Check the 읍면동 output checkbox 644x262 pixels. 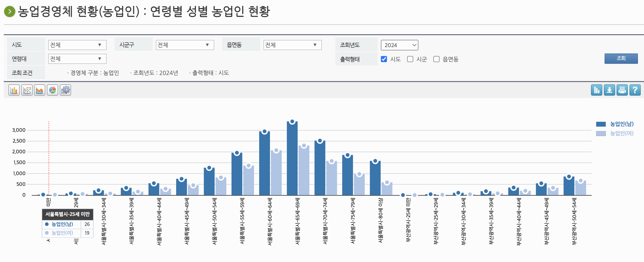[x=436, y=59]
